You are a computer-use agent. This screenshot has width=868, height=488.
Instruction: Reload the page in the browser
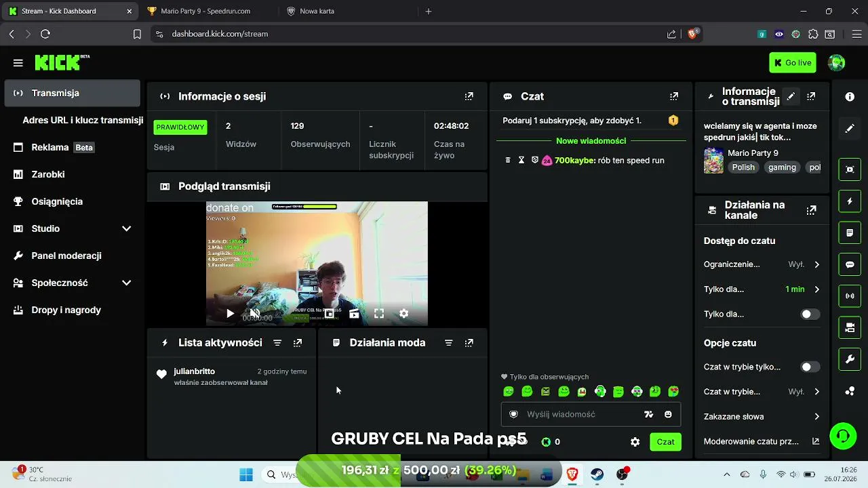tap(45, 34)
